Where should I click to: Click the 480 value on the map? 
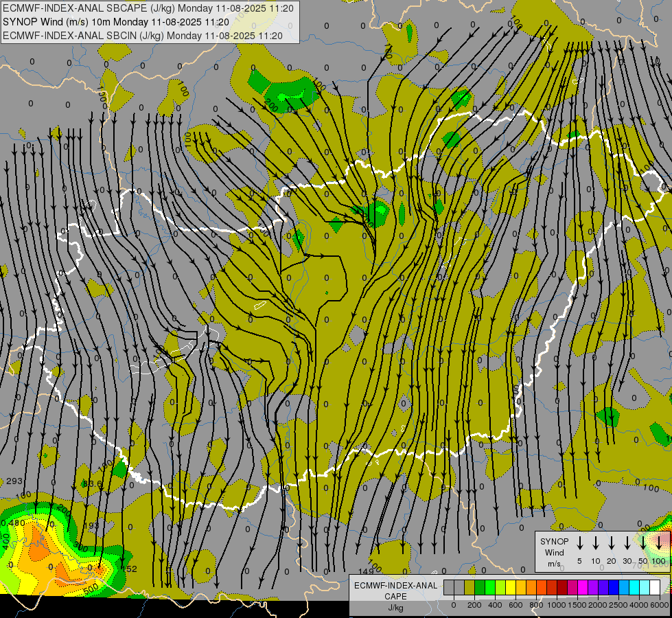[17, 523]
